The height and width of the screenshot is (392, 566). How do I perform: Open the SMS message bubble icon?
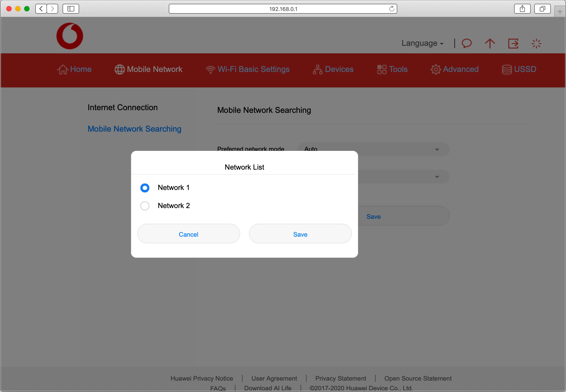point(467,44)
